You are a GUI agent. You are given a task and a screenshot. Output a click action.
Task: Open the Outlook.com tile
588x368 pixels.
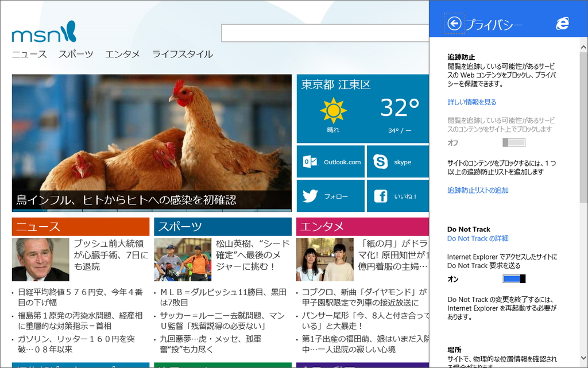(331, 161)
